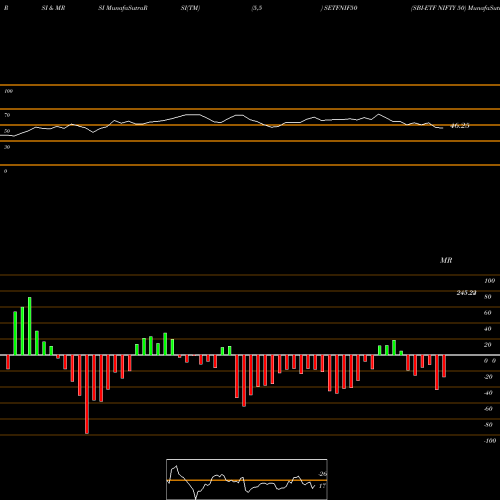The image size is (500, 500).
Task: Click the value 26 in mini chart
Action: [323, 474]
